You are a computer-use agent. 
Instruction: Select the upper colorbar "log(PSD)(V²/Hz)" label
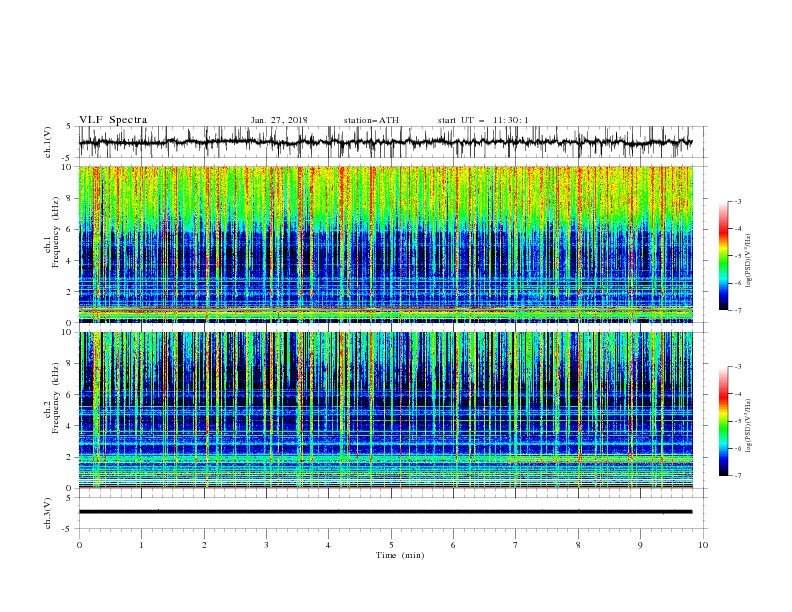(x=749, y=261)
